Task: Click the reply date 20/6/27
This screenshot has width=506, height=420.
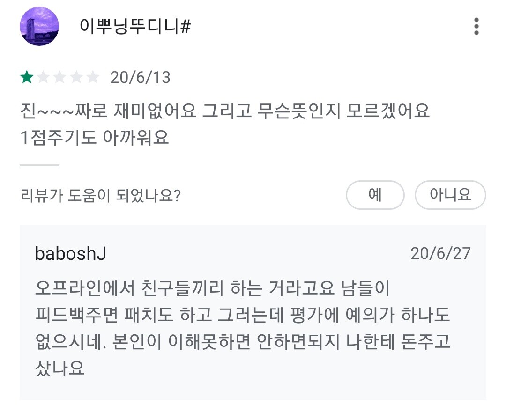Action: tap(440, 253)
